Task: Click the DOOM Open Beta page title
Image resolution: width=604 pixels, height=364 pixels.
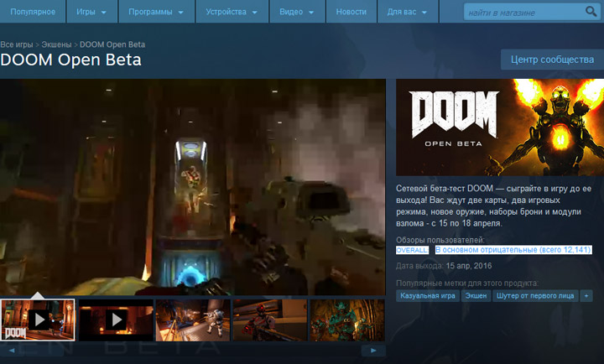Action: (70, 60)
